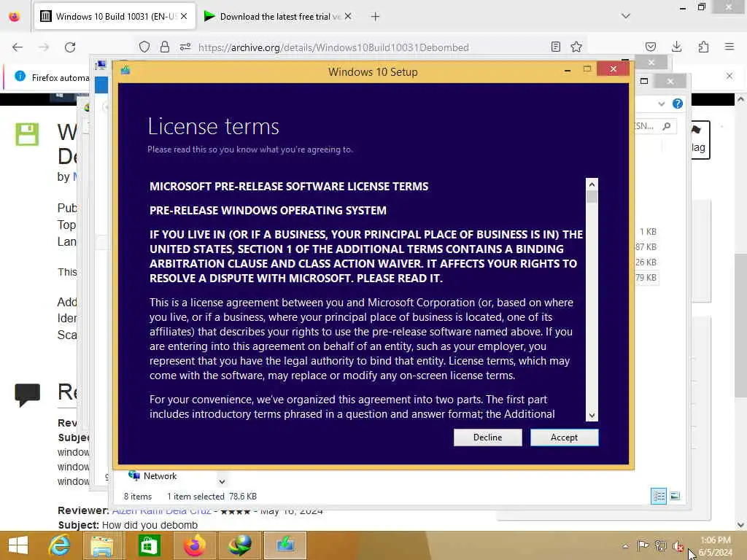Click license text scrollbar down arrow
747x560 pixels.
592,415
